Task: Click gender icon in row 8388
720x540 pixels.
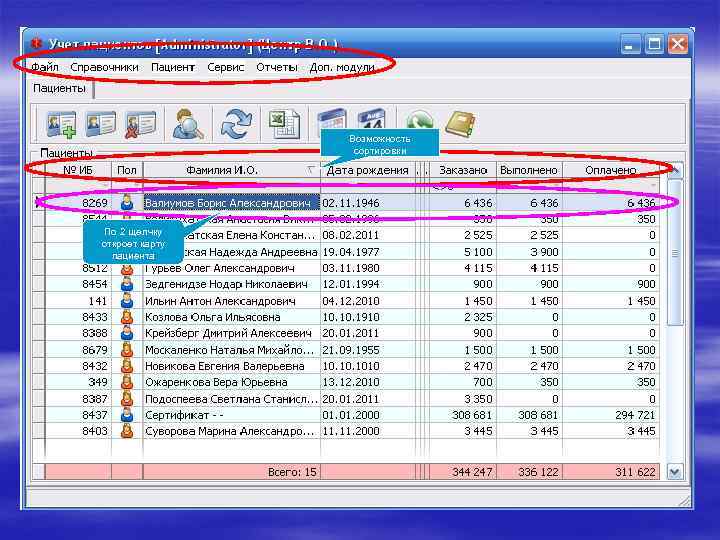Action: (x=127, y=333)
